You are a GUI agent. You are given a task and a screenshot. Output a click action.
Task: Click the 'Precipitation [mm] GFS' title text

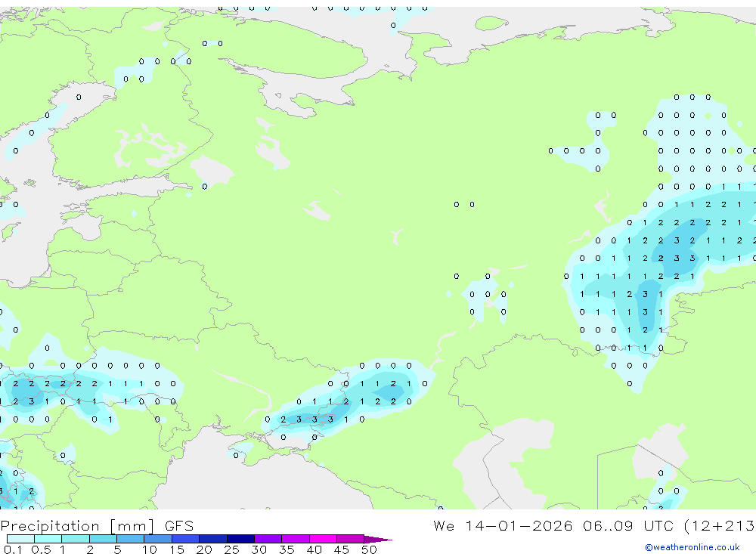pyautogui.click(x=97, y=525)
